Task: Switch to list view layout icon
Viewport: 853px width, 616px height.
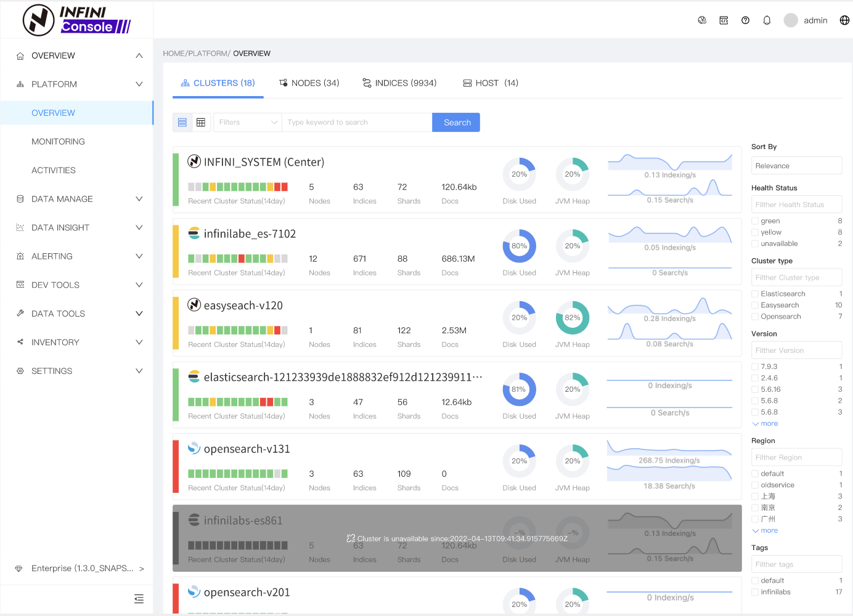Action: (182, 123)
